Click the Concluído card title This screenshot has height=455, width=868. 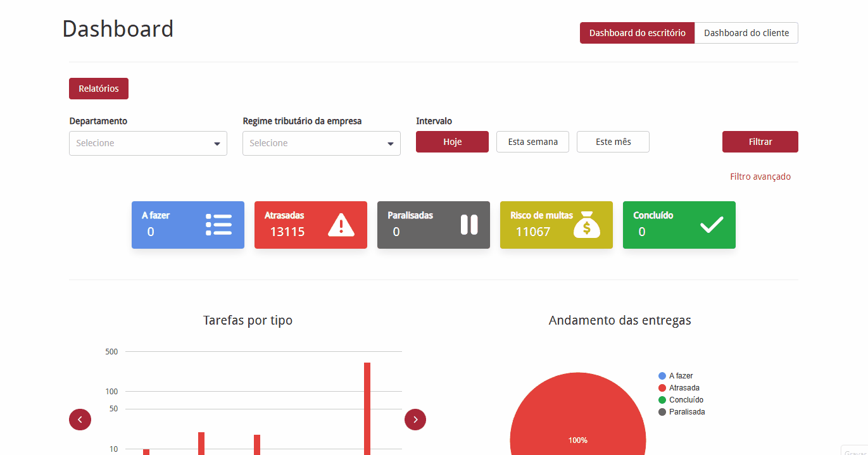click(653, 215)
